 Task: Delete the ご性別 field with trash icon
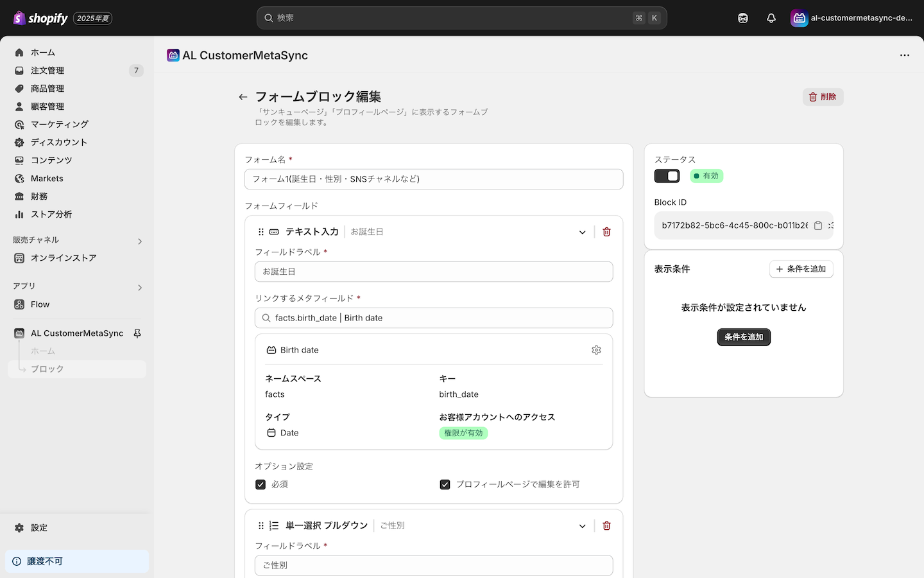coord(606,525)
